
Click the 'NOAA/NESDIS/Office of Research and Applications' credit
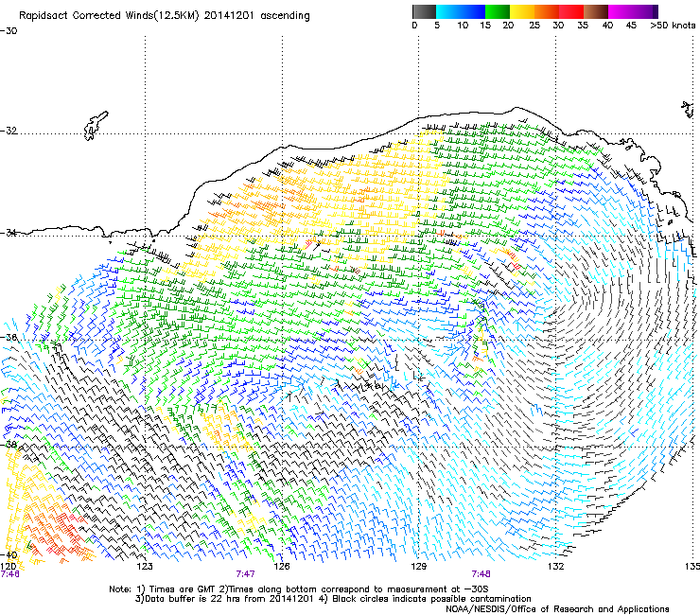coord(557,609)
